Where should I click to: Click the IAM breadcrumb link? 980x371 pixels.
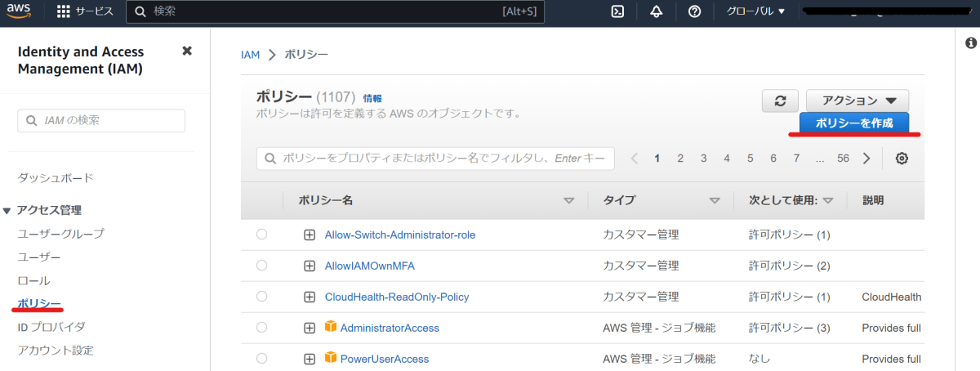point(251,55)
